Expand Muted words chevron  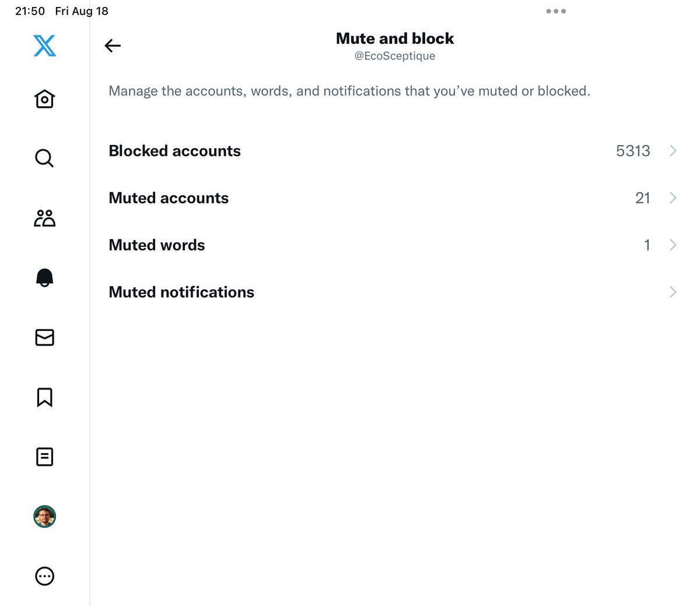coord(673,245)
